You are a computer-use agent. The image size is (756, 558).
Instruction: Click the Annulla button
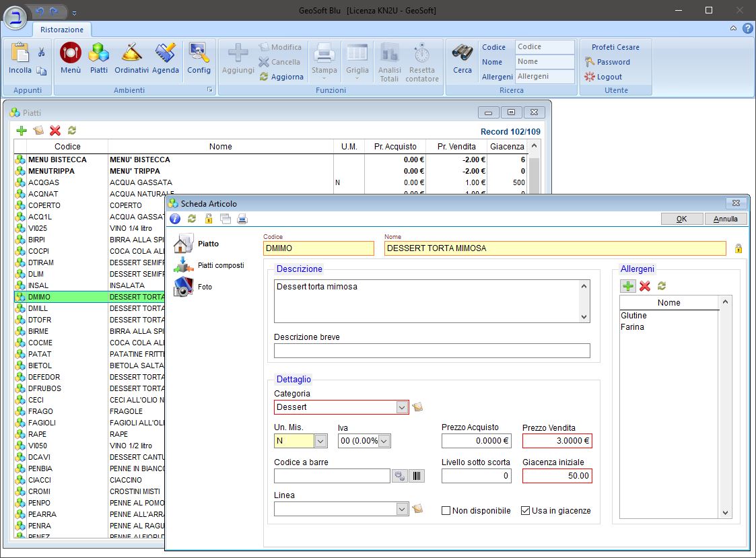tap(726, 219)
